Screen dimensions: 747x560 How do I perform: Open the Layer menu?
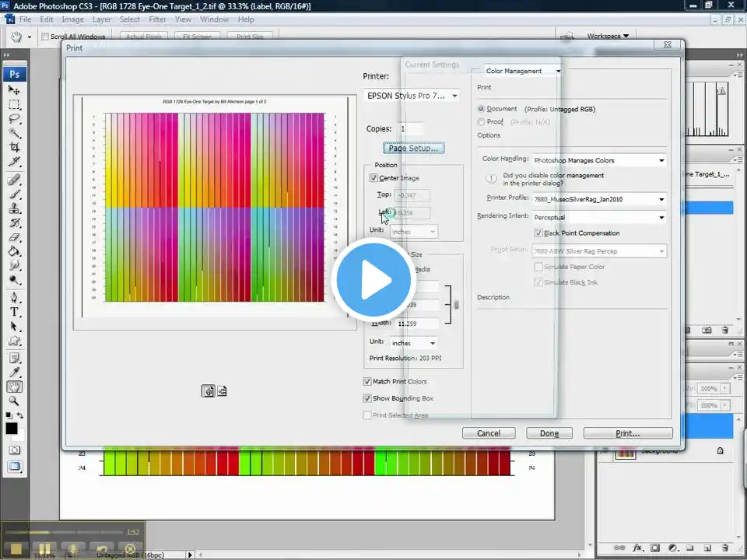101,19
